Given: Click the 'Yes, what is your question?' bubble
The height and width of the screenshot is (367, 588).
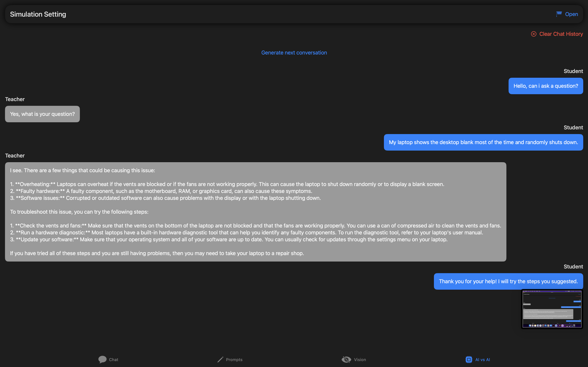Looking at the screenshot, I should 42,114.
